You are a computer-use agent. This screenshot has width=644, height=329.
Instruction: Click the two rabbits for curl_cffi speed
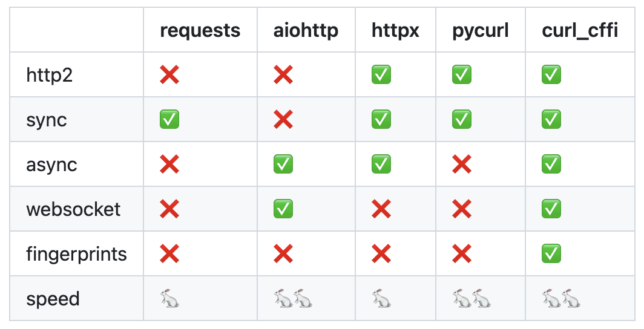561,299
